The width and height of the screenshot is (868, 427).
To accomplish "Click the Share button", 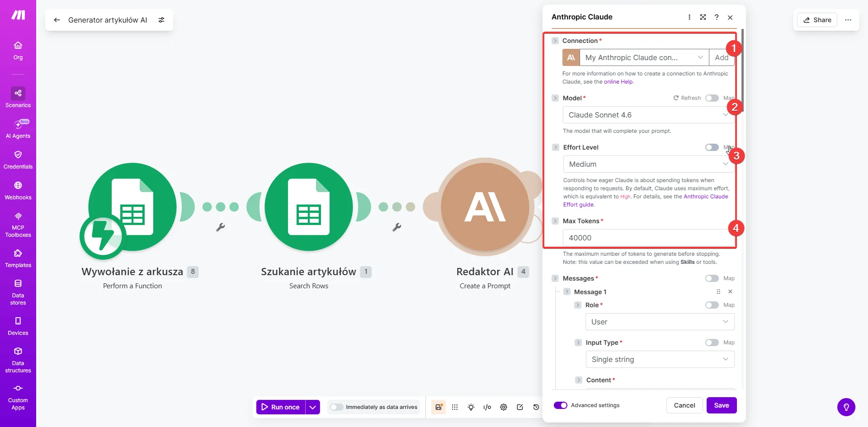I will [x=817, y=20].
